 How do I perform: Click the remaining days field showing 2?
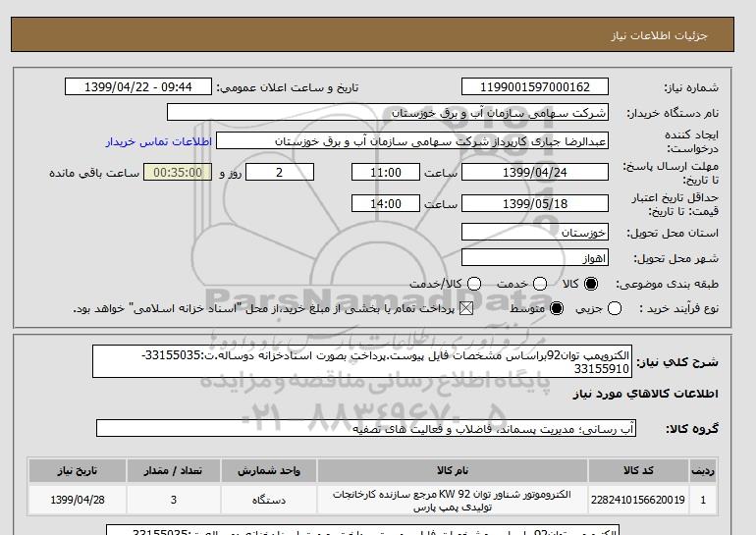[280, 172]
